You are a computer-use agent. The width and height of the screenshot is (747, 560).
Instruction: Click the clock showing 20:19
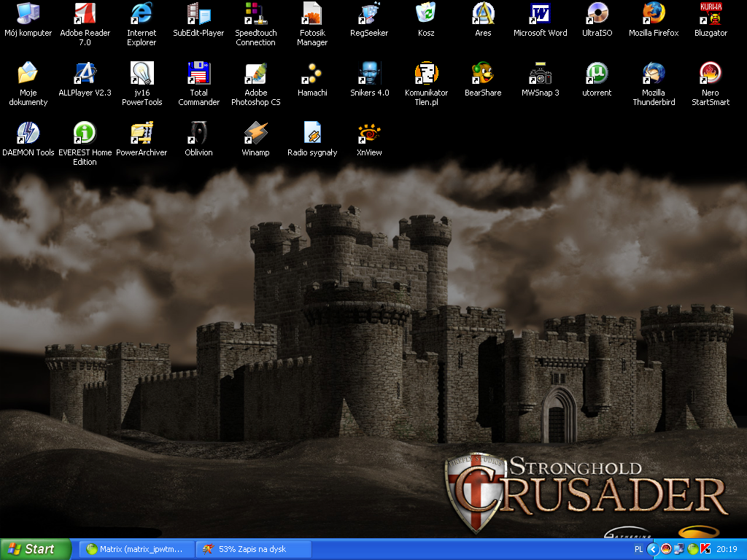pyautogui.click(x=727, y=549)
